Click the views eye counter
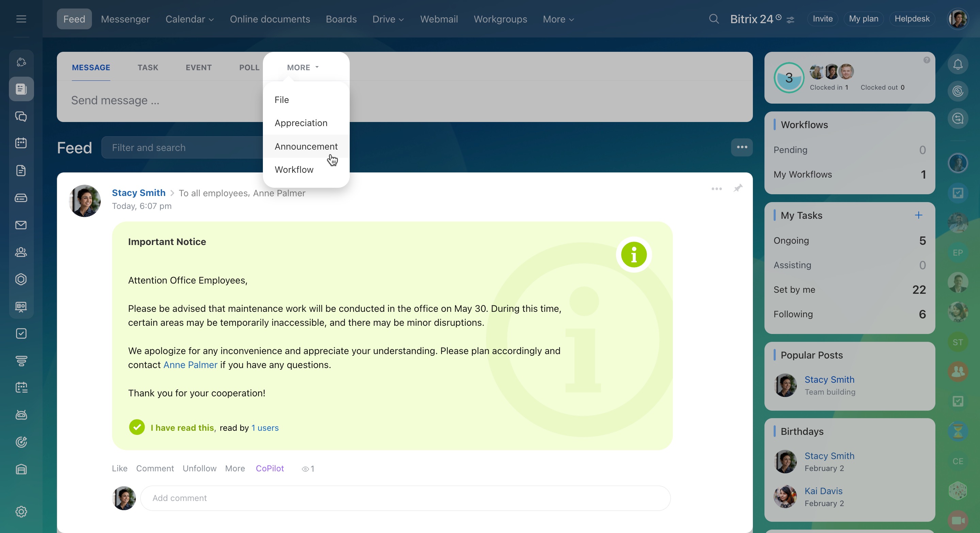 coord(308,469)
